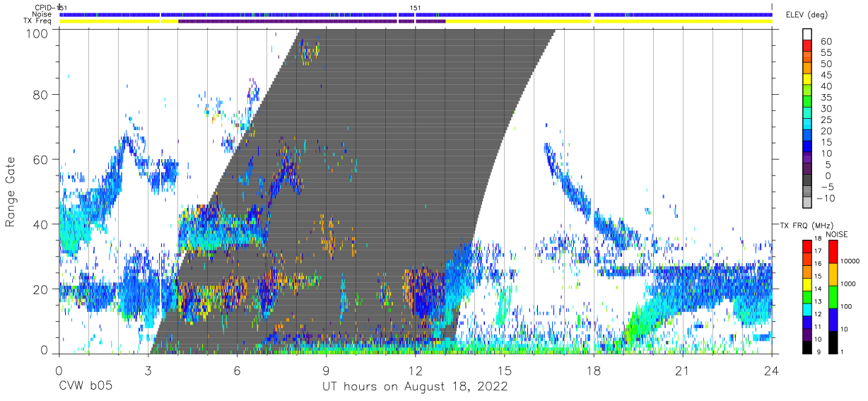
Task: Click the '100' range gate tick label
Action: [38, 33]
